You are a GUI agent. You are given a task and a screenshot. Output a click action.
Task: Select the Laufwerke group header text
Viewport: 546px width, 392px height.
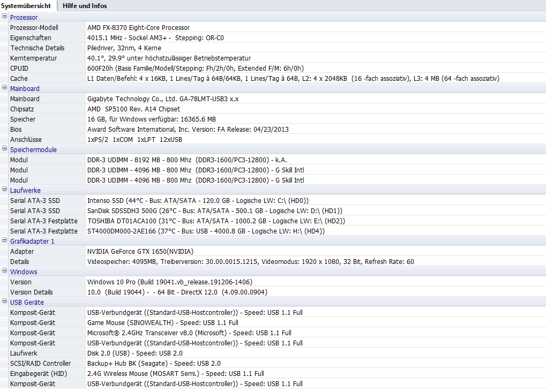click(x=25, y=191)
